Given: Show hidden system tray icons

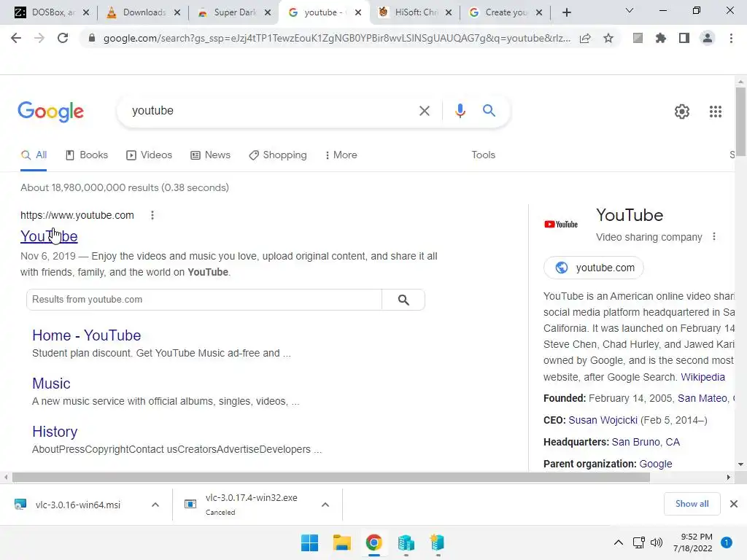Looking at the screenshot, I should 619,542.
